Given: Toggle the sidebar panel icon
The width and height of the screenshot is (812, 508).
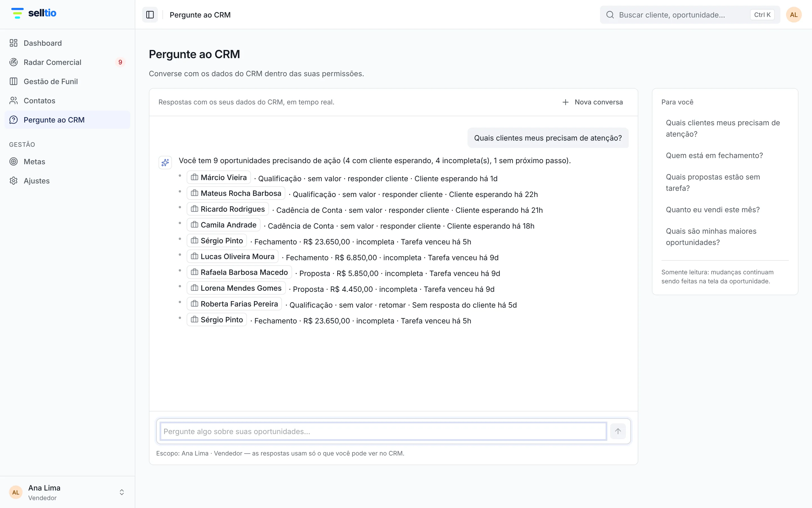Looking at the screenshot, I should [150, 15].
